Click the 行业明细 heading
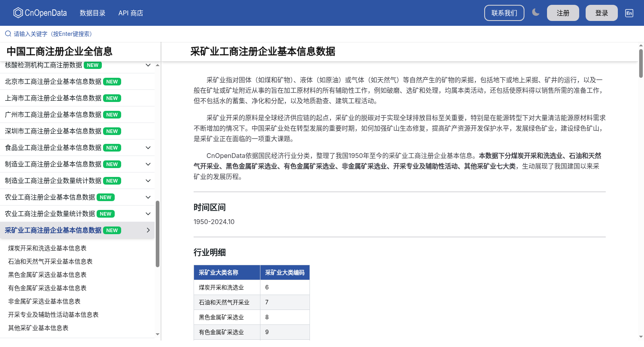This screenshot has height=347, width=644. 210,253
